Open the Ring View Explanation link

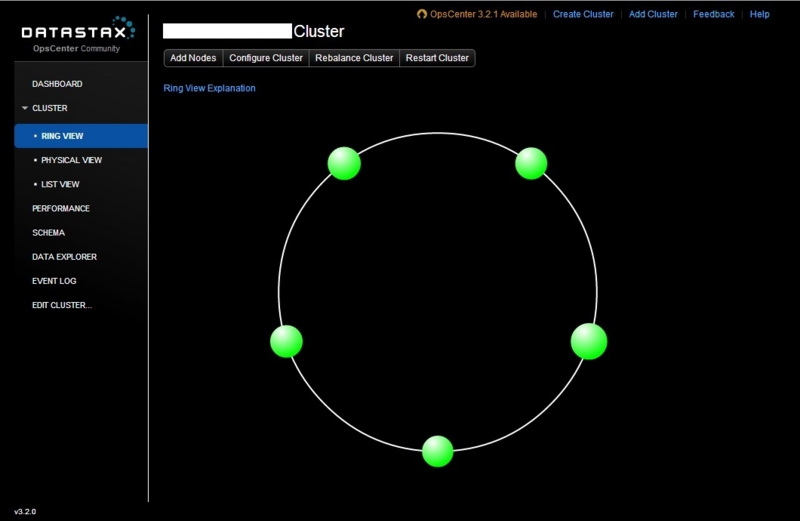tap(209, 88)
